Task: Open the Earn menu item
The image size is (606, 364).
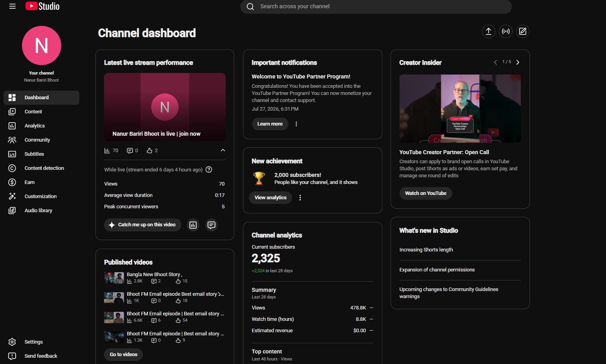Action: 41,182
